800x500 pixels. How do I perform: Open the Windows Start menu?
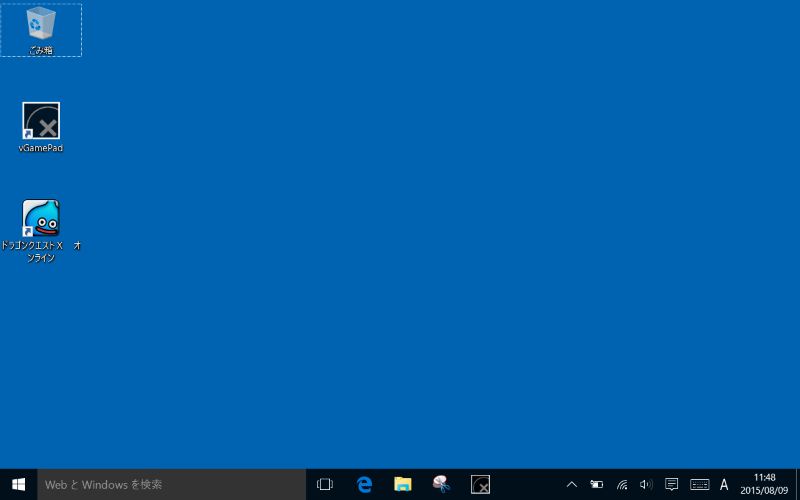pyautogui.click(x=18, y=484)
